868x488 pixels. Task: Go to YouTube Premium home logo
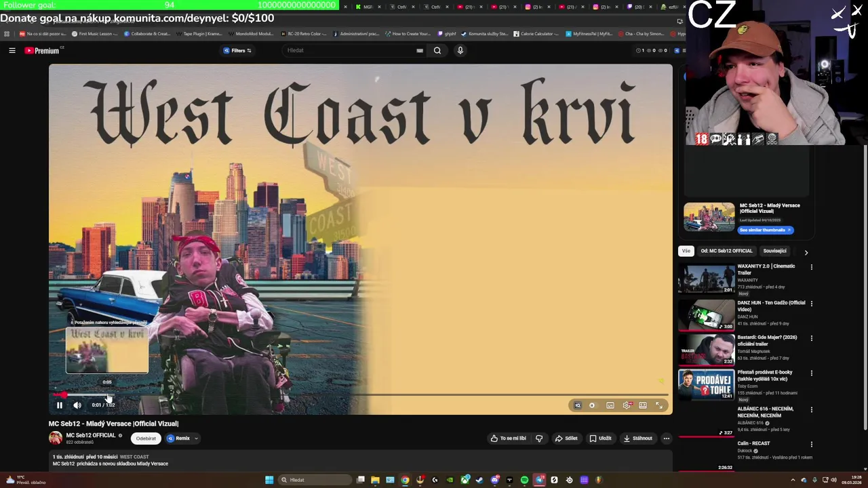[x=42, y=50]
